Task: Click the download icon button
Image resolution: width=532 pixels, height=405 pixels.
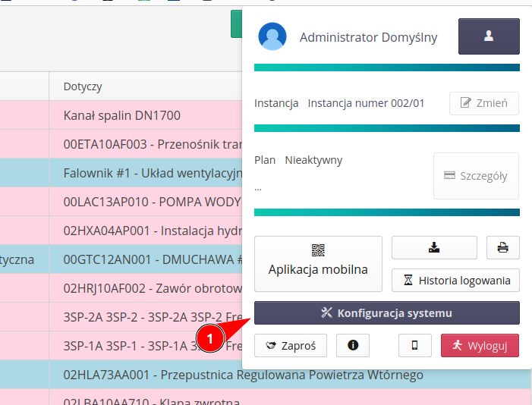Action: tap(434, 247)
